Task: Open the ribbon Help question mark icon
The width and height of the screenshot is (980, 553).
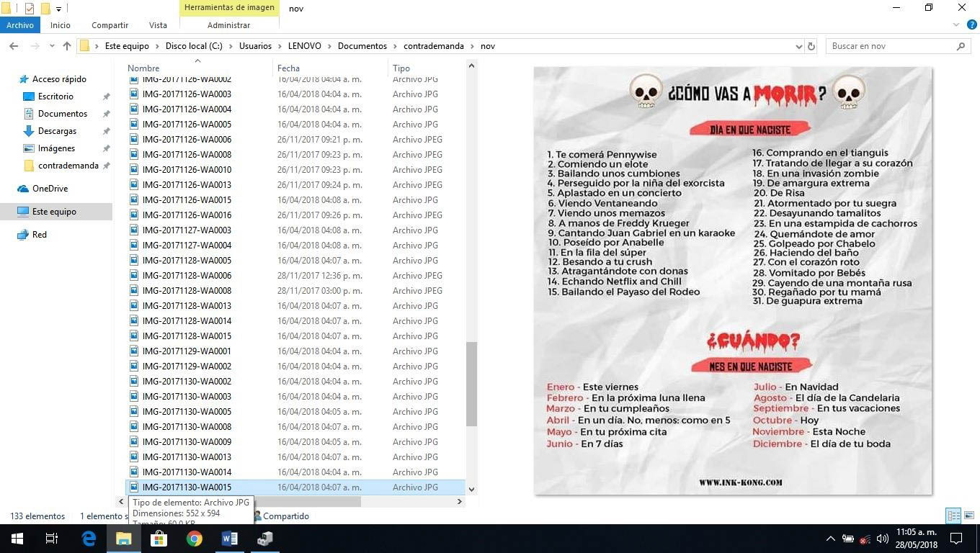Action: pos(969,25)
